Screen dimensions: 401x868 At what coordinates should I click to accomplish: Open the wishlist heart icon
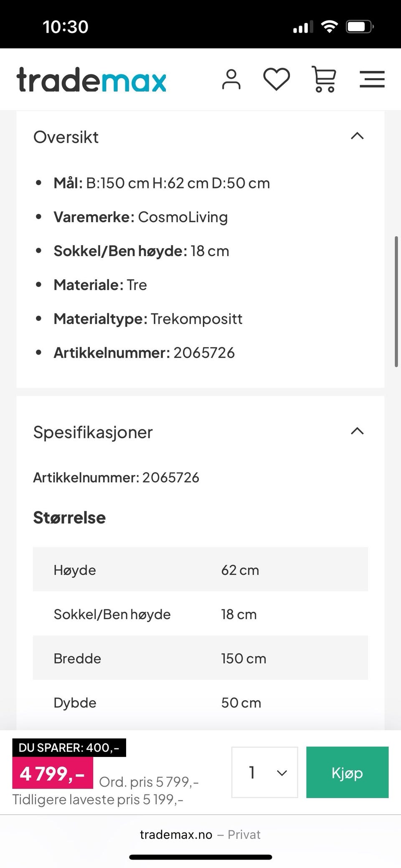coord(277,79)
